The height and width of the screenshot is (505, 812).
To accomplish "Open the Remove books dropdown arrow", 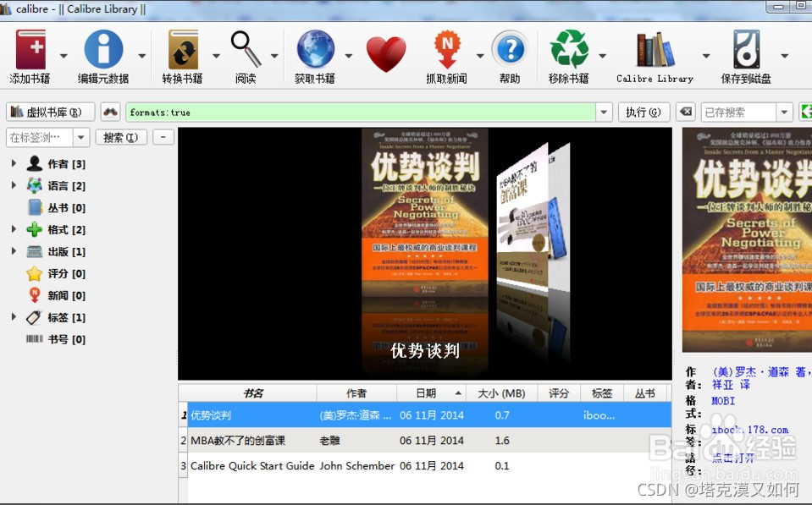I will coord(603,55).
